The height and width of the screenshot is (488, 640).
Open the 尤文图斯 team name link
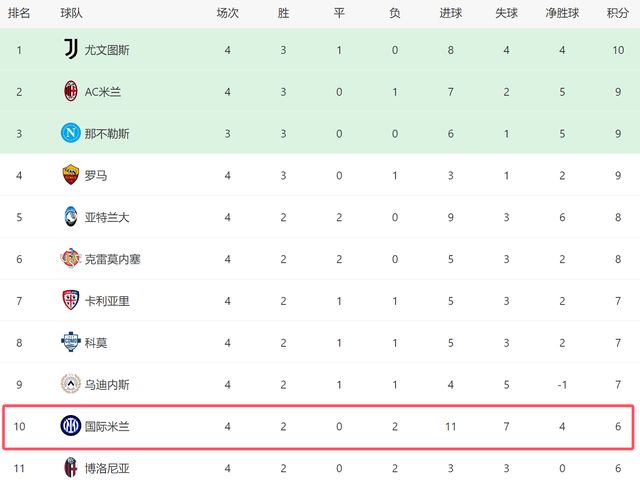click(107, 50)
